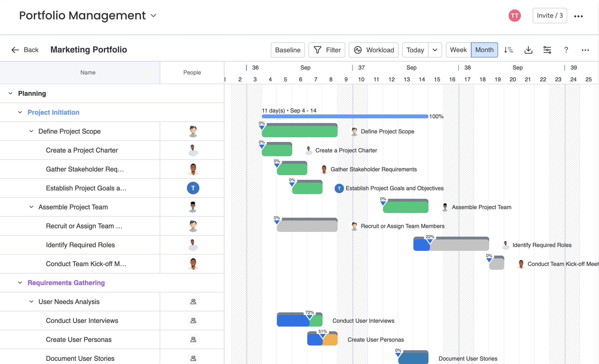Click the TT user avatar

(514, 16)
